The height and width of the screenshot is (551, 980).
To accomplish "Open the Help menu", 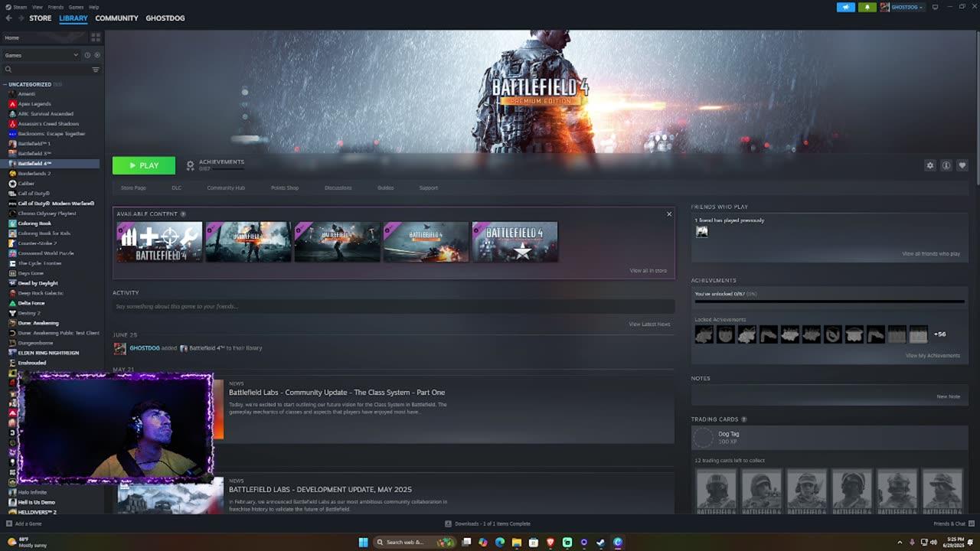I will [x=94, y=7].
